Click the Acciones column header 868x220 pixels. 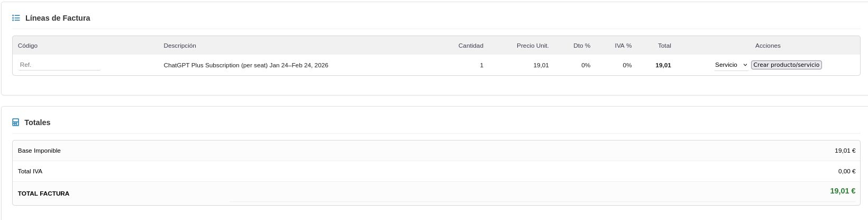[768, 46]
